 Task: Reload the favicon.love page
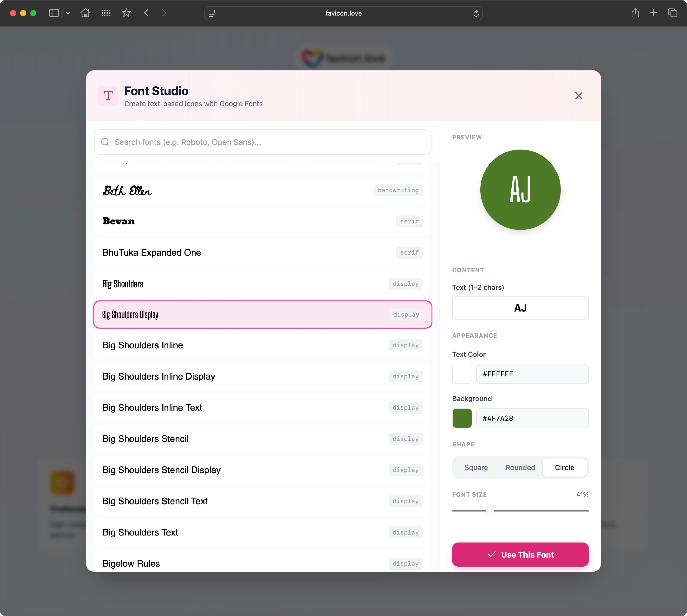click(476, 13)
